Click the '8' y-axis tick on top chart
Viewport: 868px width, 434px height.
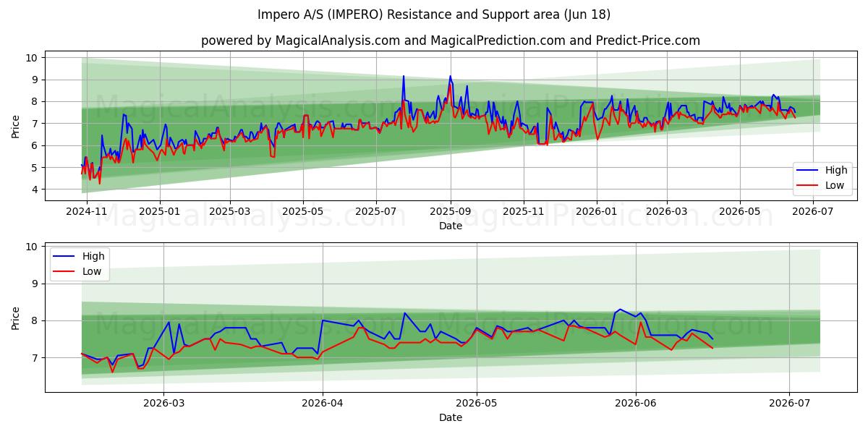(x=35, y=101)
